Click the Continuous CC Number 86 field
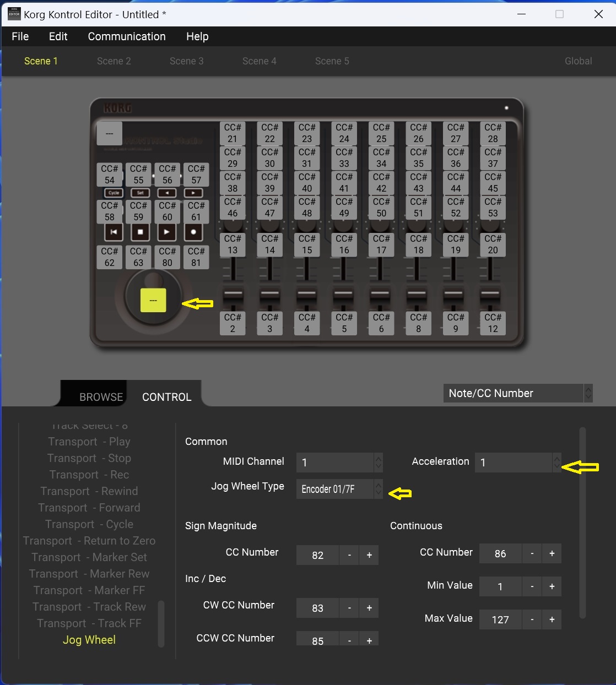 pos(500,553)
